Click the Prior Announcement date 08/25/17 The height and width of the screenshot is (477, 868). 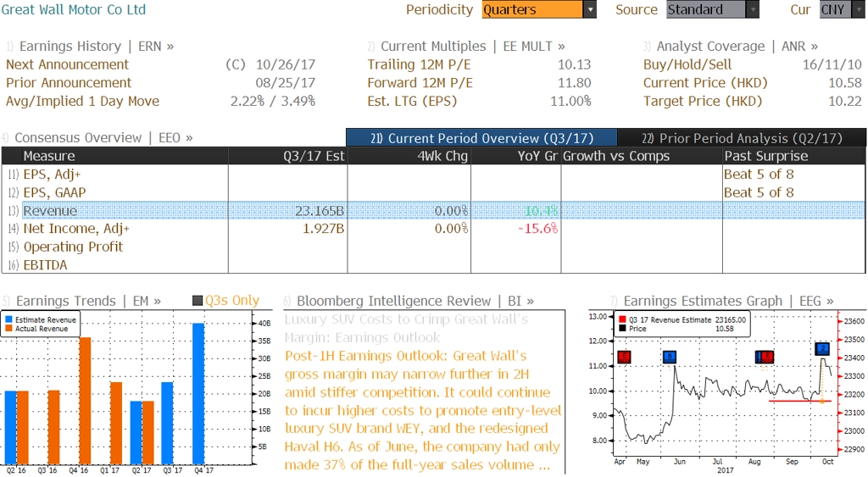[286, 83]
